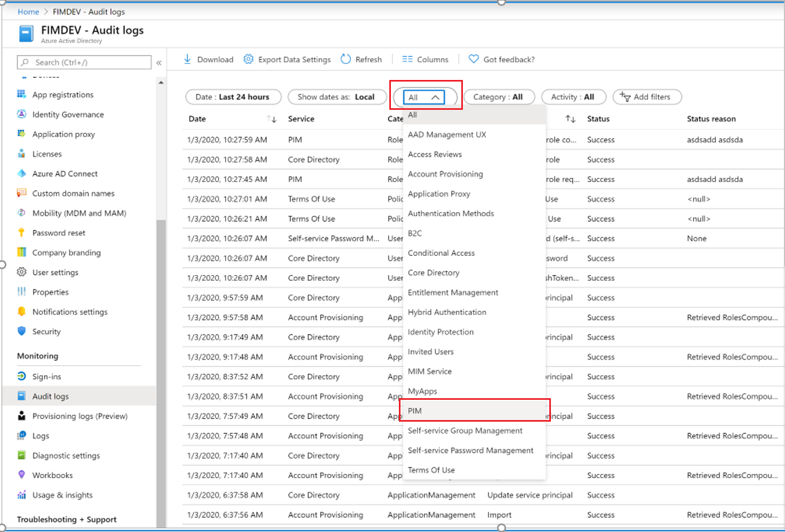Screen dimensions: 785x532
Task: Click 'None' status reason cell
Action: (x=696, y=238)
